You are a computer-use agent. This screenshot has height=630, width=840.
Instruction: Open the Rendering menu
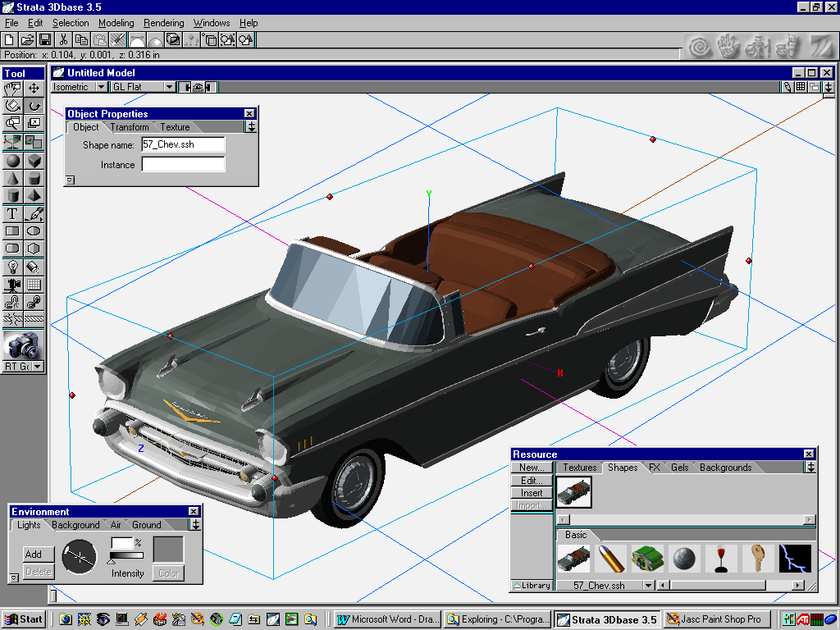click(163, 23)
